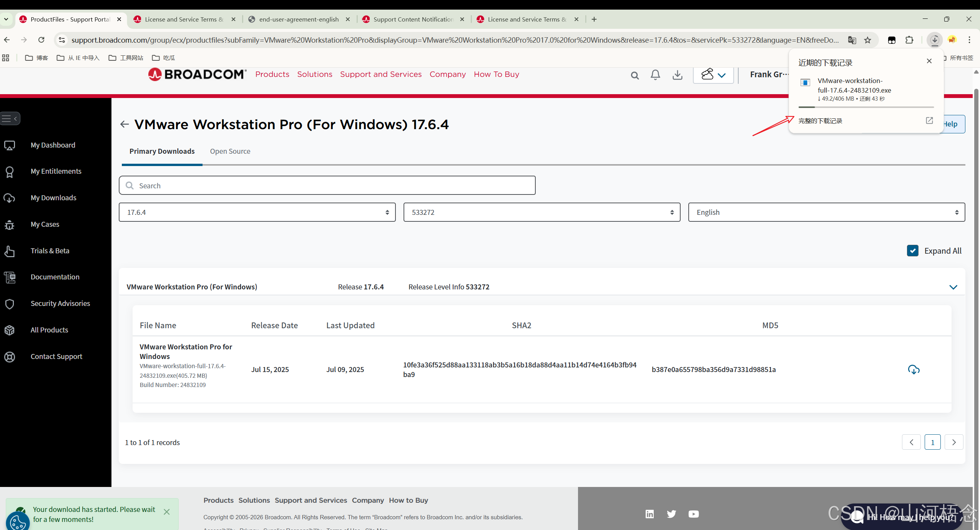Open the full download history link
Screen dimensions: 980x530
(x=820, y=121)
